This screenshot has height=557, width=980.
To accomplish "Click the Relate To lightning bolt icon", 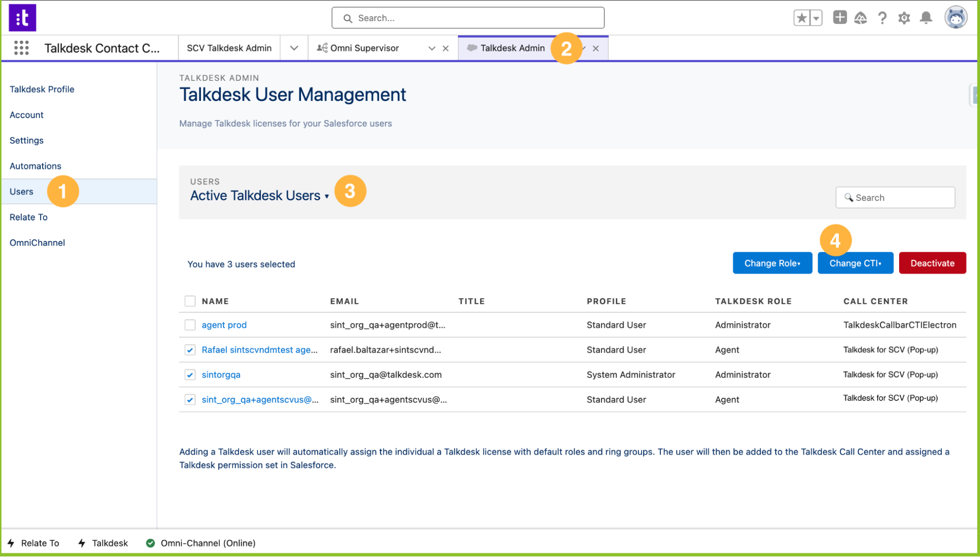I will tap(11, 543).
